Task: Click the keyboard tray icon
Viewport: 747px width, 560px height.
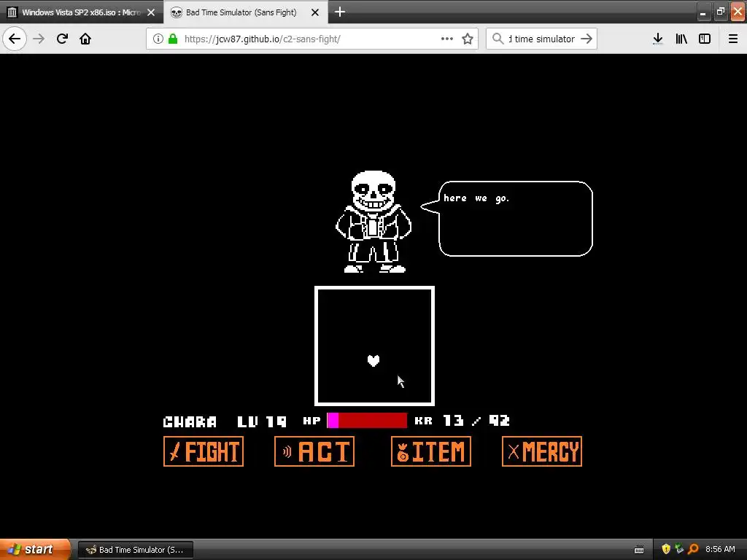Action: pyautogui.click(x=639, y=550)
